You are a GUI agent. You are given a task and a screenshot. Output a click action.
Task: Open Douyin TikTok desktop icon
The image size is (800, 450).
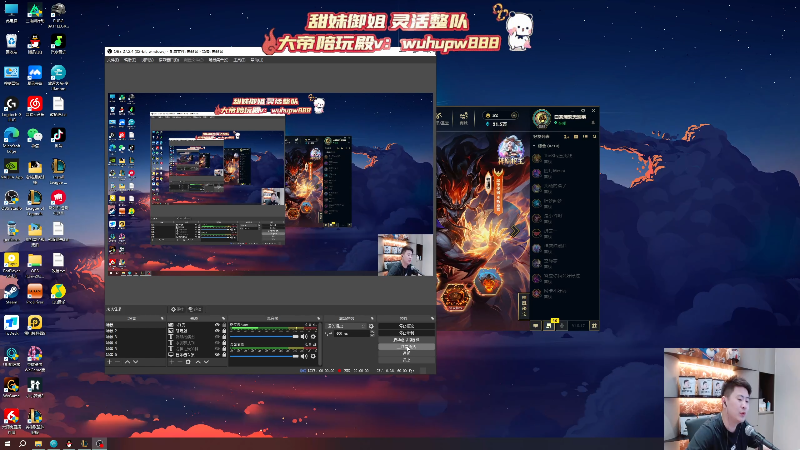coord(58,136)
